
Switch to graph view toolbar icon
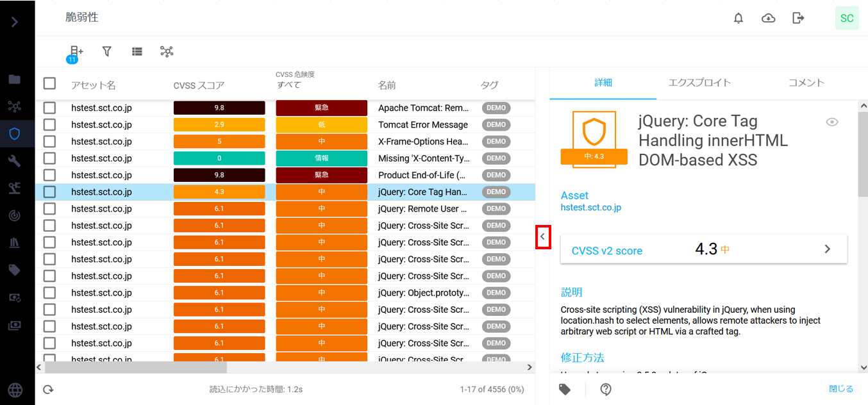(x=167, y=51)
